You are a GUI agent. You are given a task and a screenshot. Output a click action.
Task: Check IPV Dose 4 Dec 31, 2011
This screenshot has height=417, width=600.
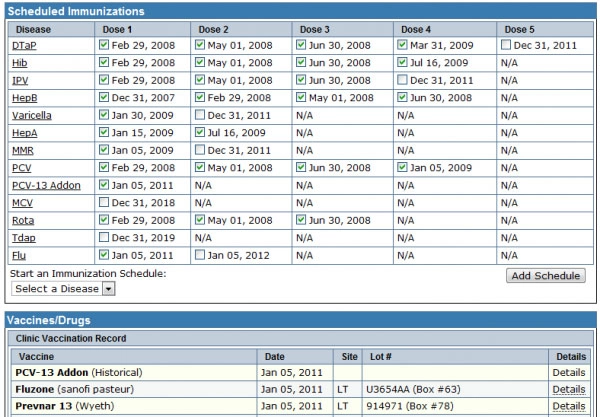402,80
